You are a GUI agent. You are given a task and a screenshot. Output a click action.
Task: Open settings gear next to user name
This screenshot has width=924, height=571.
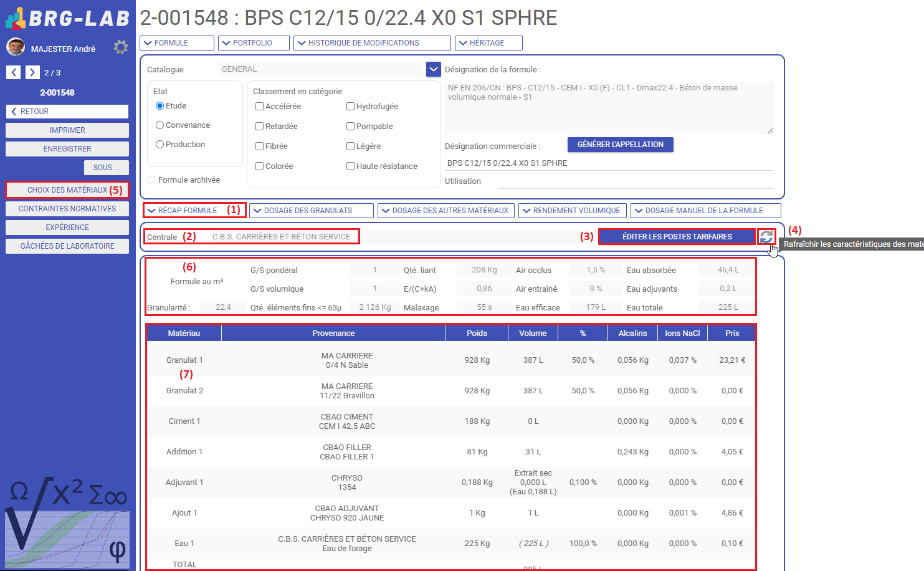tap(121, 47)
